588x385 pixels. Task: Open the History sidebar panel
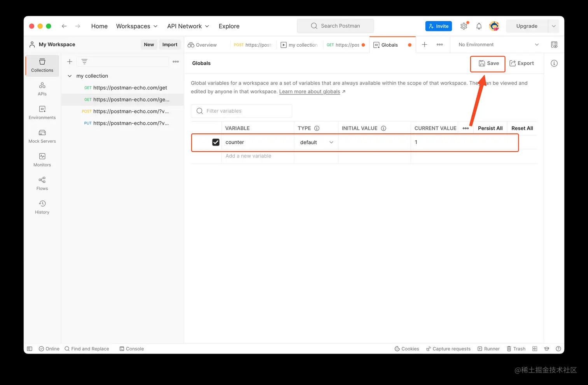(42, 207)
